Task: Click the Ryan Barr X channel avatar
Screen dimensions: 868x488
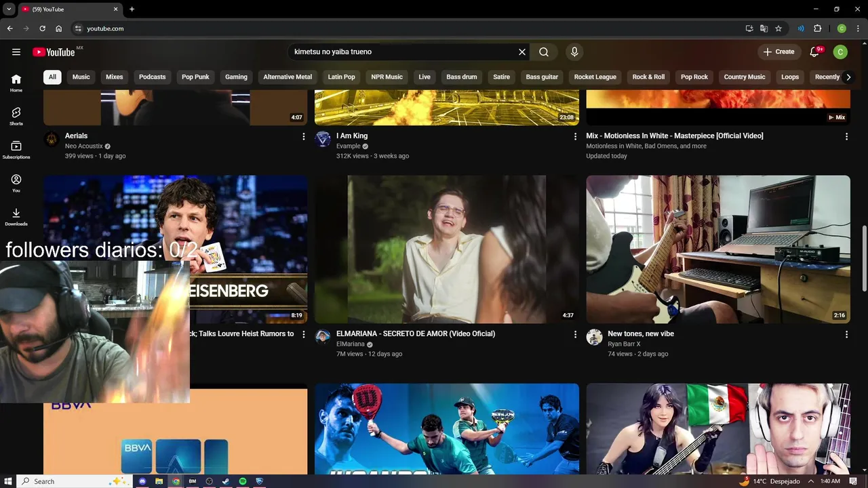Action: pyautogui.click(x=595, y=337)
